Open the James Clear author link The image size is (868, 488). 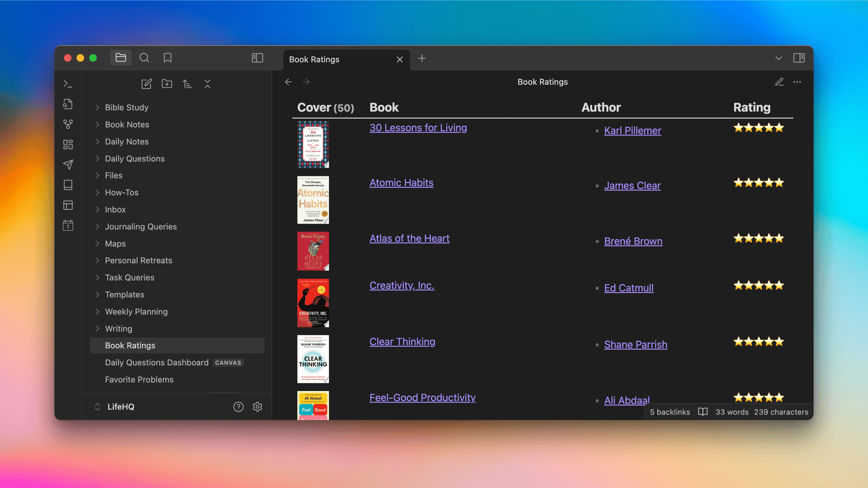(x=632, y=185)
